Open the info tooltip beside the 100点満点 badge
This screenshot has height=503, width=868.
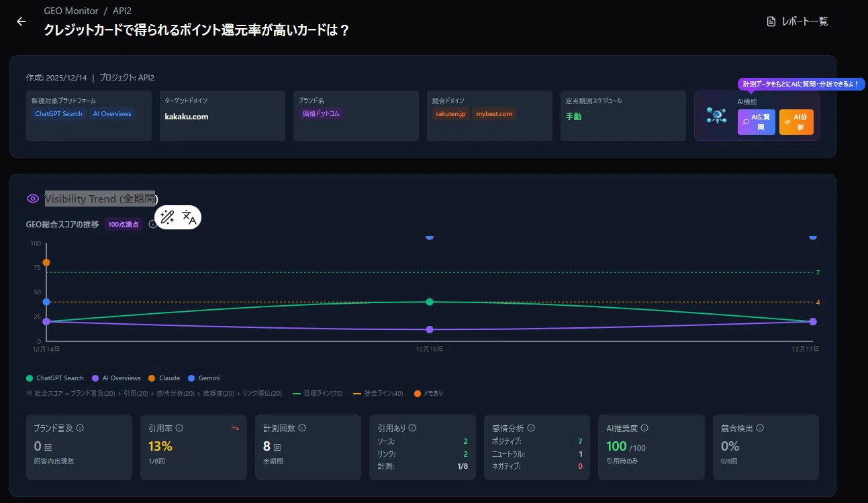(x=154, y=224)
